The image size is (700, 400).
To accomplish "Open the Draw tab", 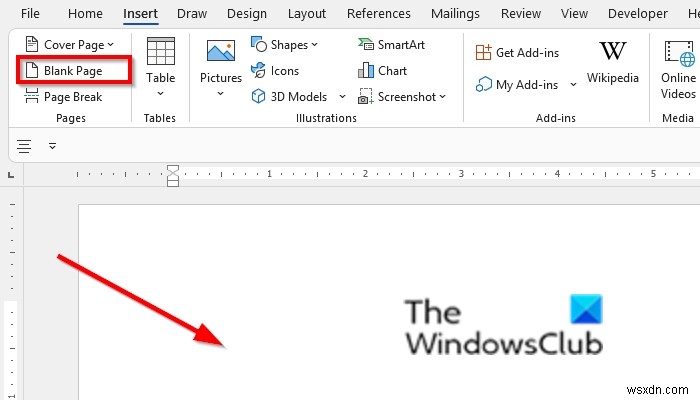I will [x=192, y=14].
